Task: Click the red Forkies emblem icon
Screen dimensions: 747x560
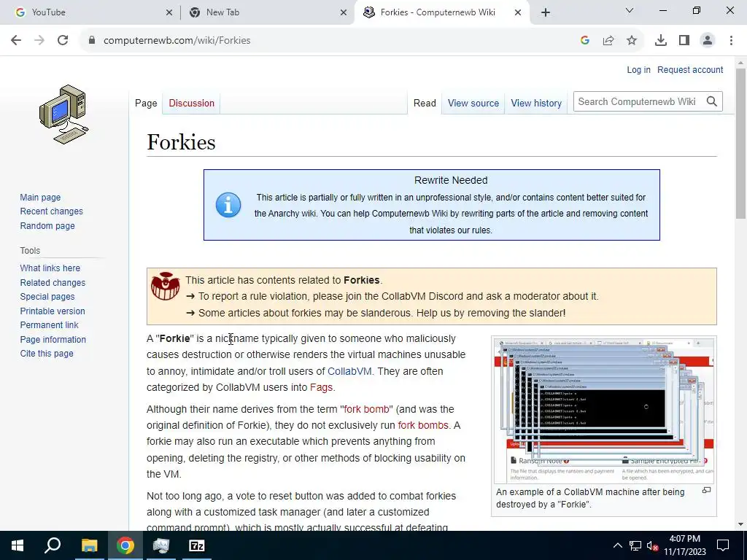Action: 166,286
